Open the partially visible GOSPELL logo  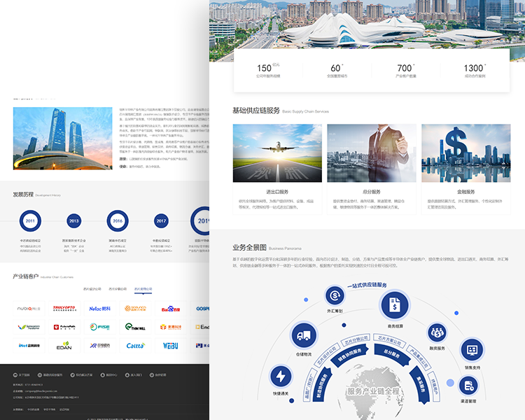tap(200, 309)
